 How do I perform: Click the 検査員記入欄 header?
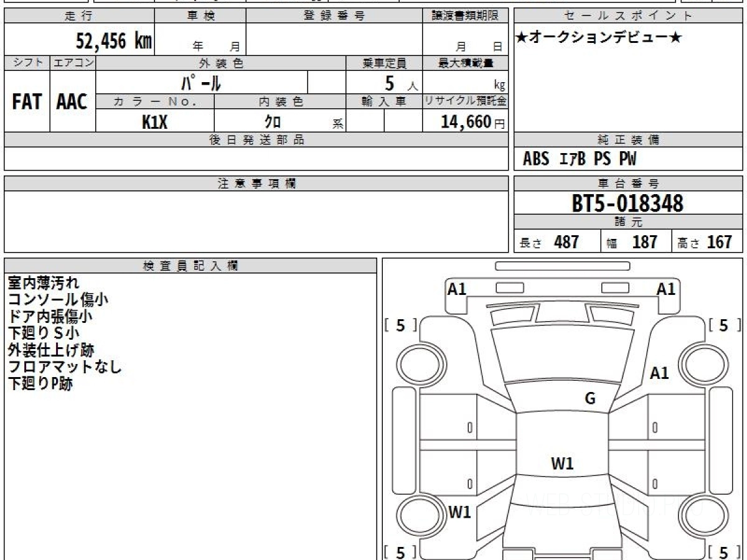[x=190, y=266]
